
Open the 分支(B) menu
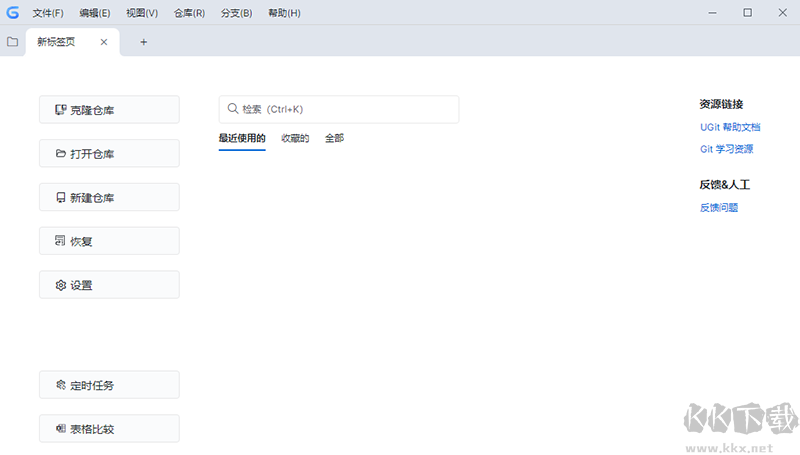tap(237, 13)
